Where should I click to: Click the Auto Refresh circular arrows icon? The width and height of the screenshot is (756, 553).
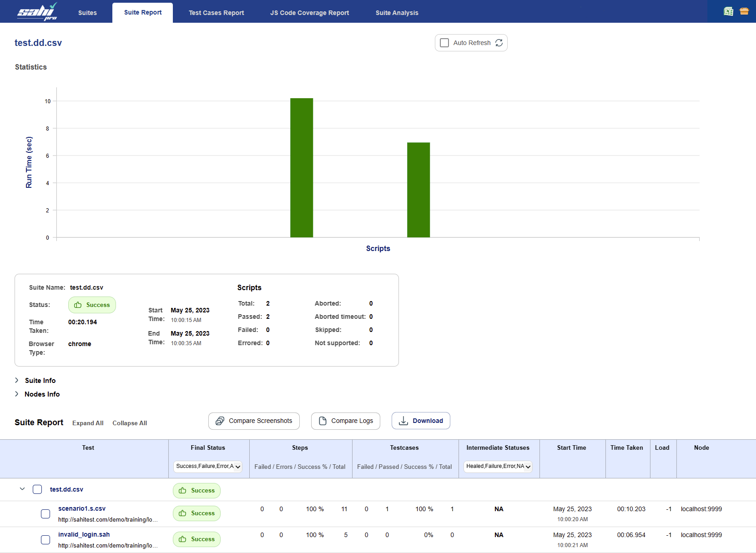[x=499, y=43]
